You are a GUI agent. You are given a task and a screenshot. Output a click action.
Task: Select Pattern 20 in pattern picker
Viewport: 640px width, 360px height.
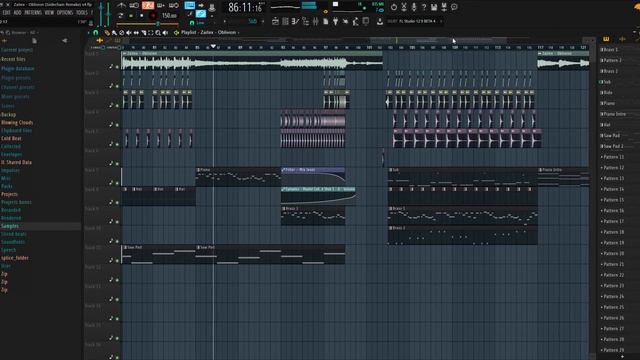click(x=613, y=253)
